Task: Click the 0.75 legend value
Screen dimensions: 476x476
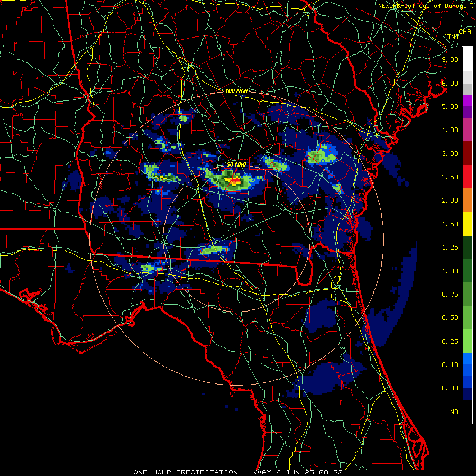Action: (450, 295)
